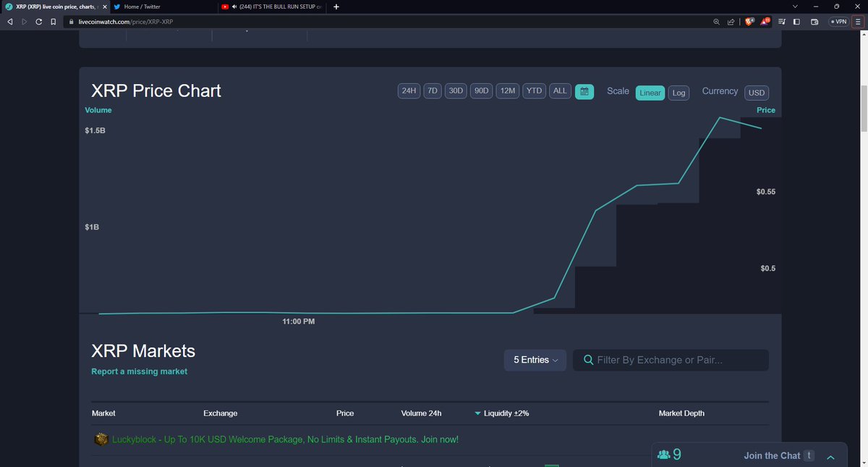Set chart range to 30D
The image size is (868, 467).
pyautogui.click(x=456, y=91)
